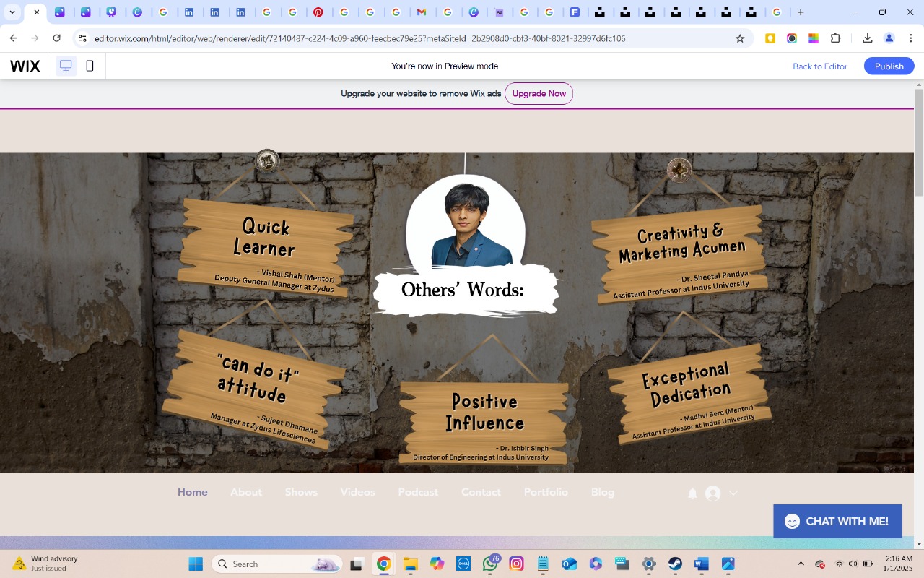Show hidden system tray icons
924x578 pixels.
801,564
